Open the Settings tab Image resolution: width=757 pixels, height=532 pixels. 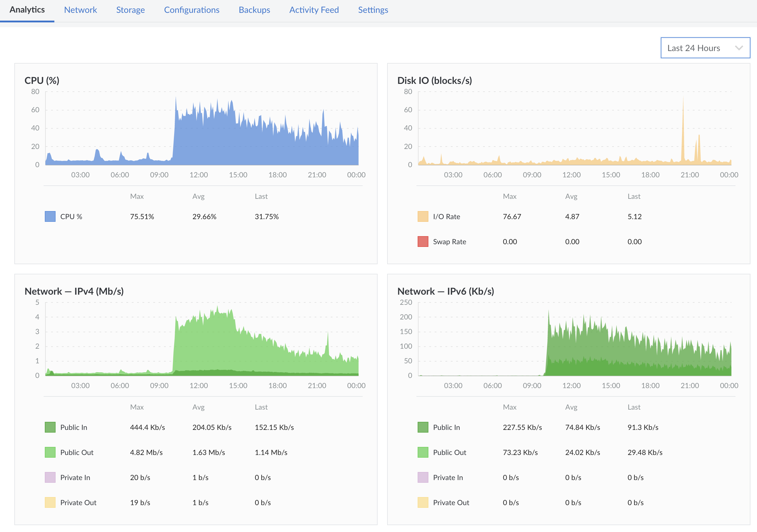[x=373, y=10]
